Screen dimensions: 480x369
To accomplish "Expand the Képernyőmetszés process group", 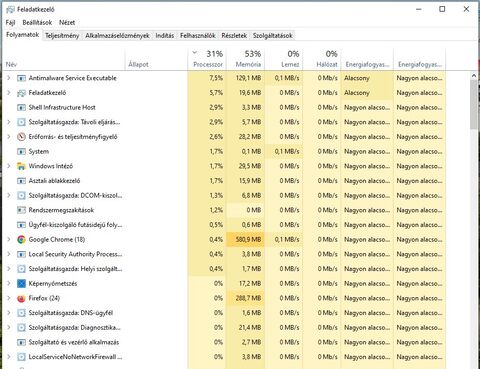I will [9, 283].
